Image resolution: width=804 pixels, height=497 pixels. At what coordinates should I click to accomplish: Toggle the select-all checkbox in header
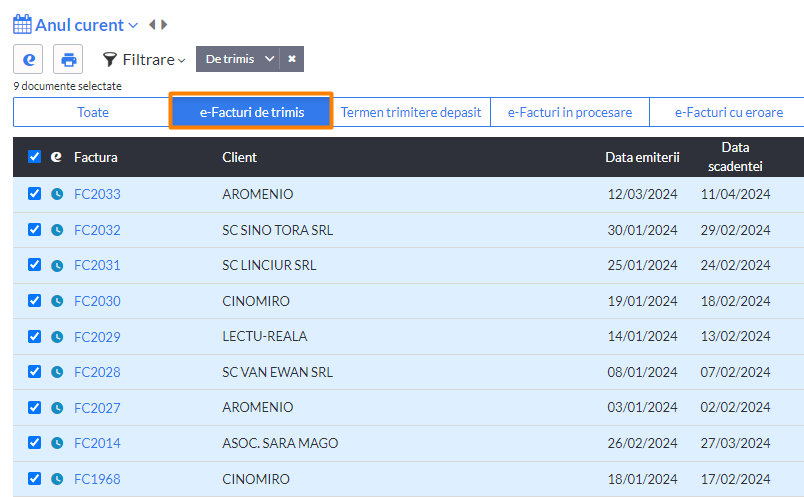tap(34, 156)
